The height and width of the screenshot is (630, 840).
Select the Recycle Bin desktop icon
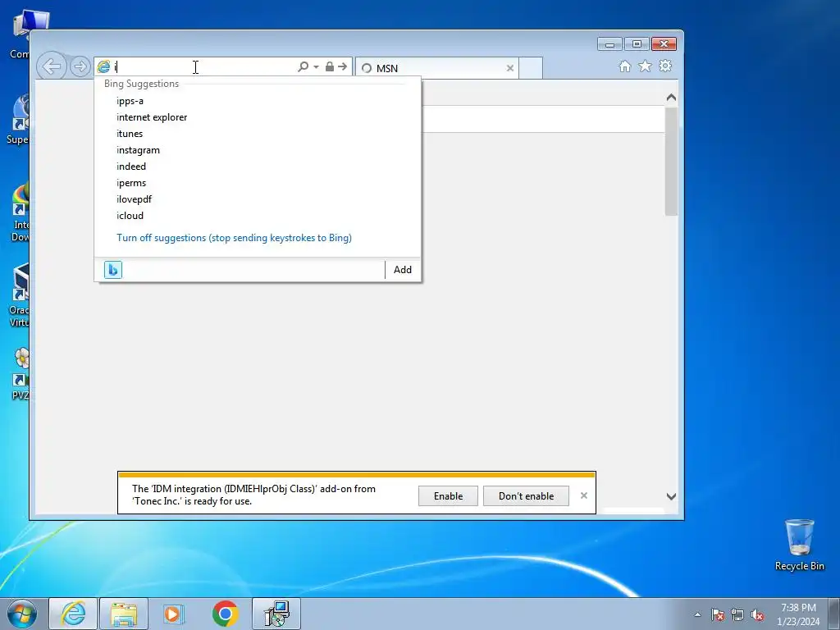(799, 545)
